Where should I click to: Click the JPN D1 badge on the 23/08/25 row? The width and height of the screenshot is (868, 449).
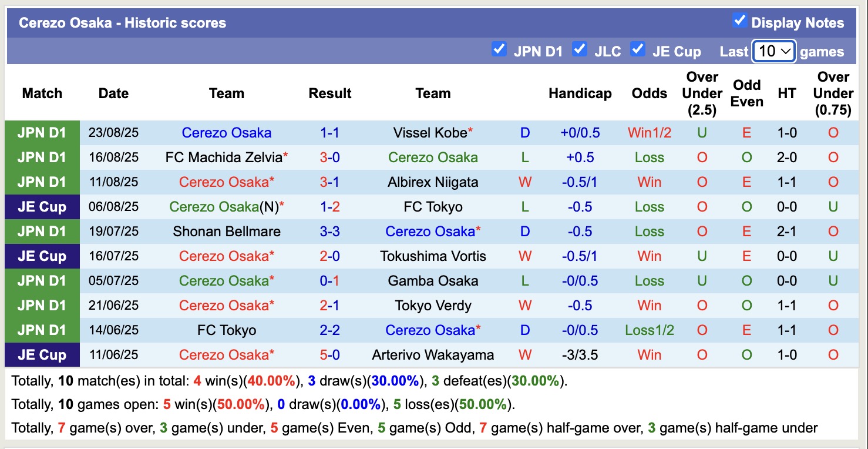coord(42,133)
